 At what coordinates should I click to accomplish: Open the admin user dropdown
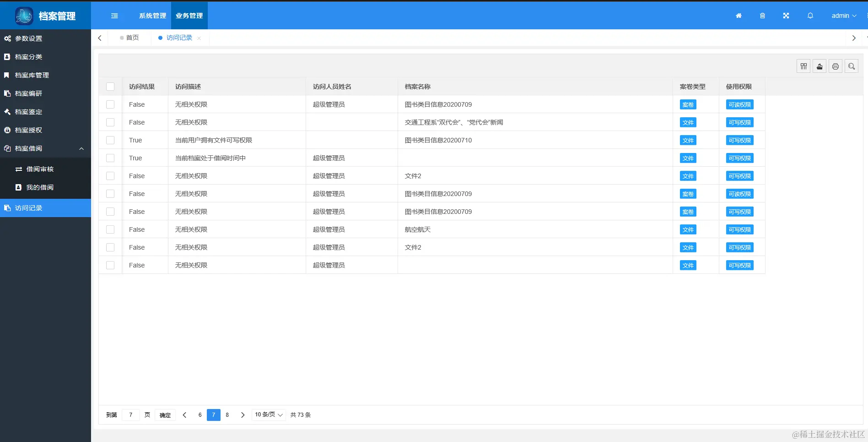[843, 16]
